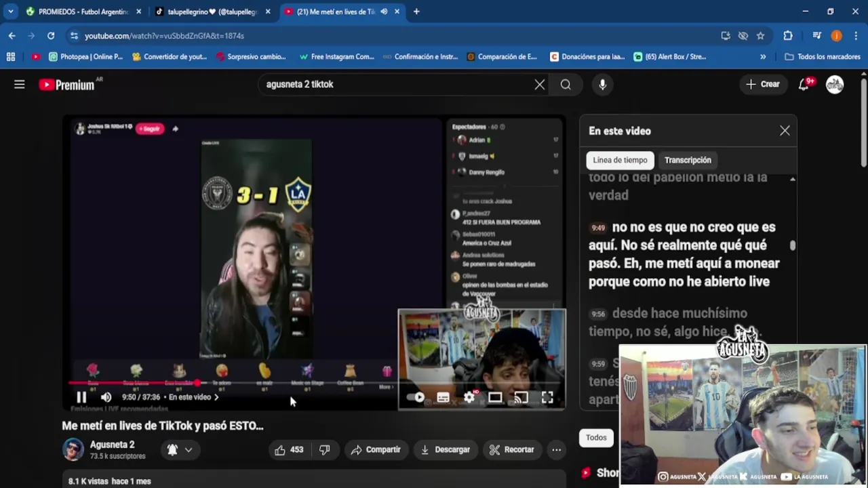This screenshot has height=488, width=868.
Task: Jump to transcript line at 9:49
Action: pos(685,254)
